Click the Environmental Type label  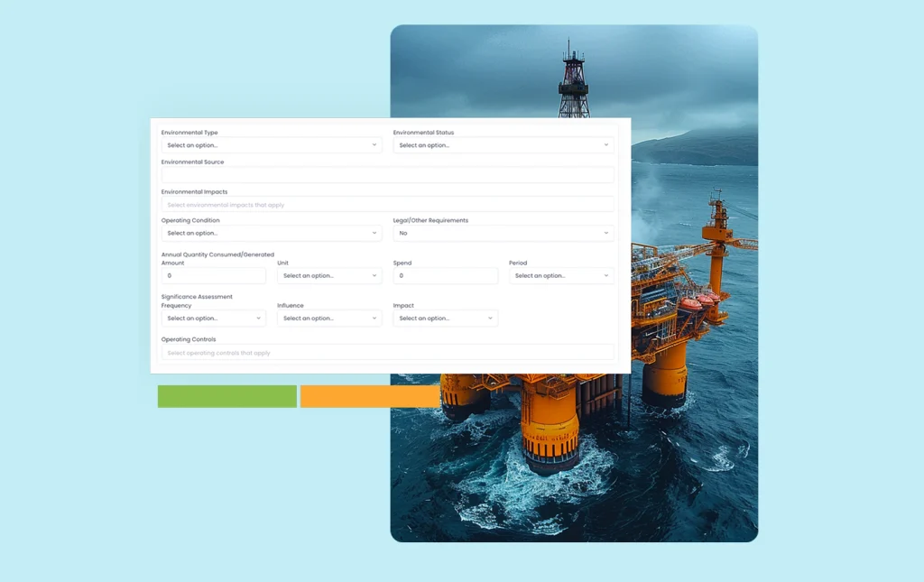tap(189, 133)
